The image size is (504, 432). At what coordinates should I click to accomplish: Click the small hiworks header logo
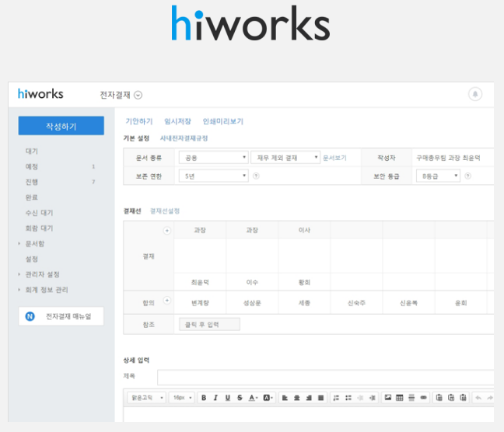click(40, 94)
